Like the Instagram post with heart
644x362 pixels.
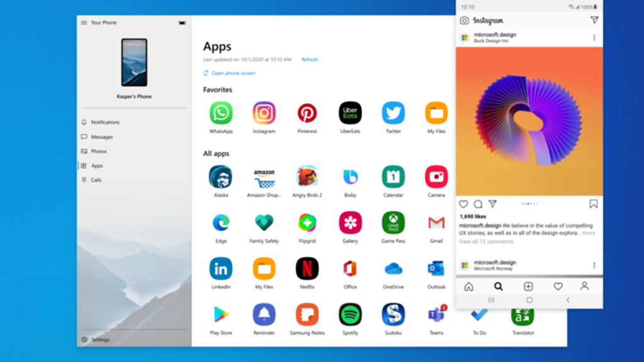pos(464,204)
